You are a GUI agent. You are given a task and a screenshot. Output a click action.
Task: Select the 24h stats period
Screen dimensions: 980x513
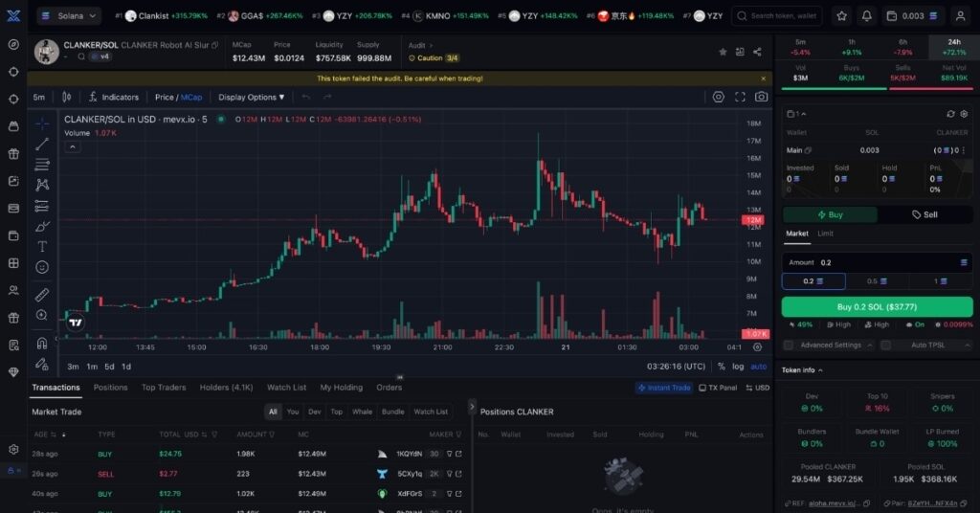tap(954, 47)
